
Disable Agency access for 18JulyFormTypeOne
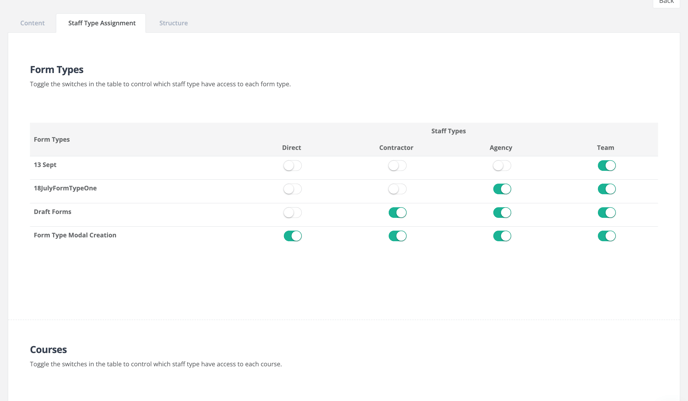502,189
